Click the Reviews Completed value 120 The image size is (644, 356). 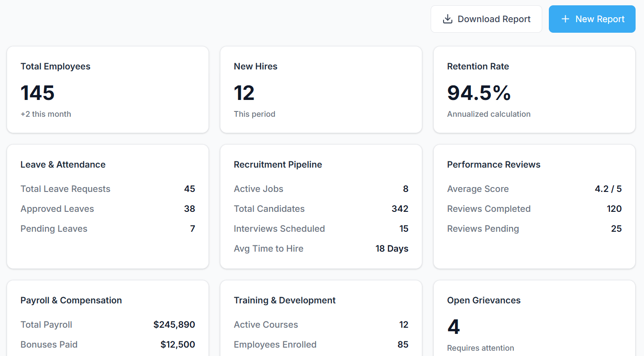coord(614,209)
